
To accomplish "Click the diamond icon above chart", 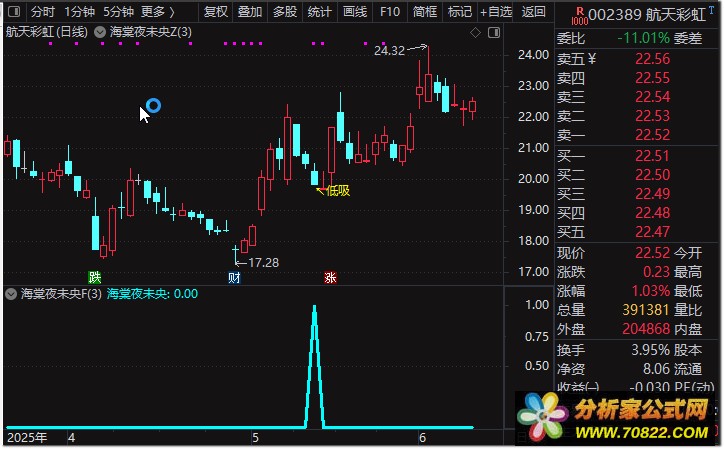I will point(475,32).
